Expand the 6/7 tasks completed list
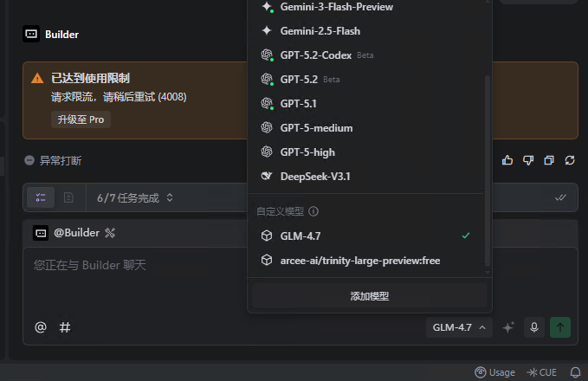The width and height of the screenshot is (588, 381). [136, 197]
